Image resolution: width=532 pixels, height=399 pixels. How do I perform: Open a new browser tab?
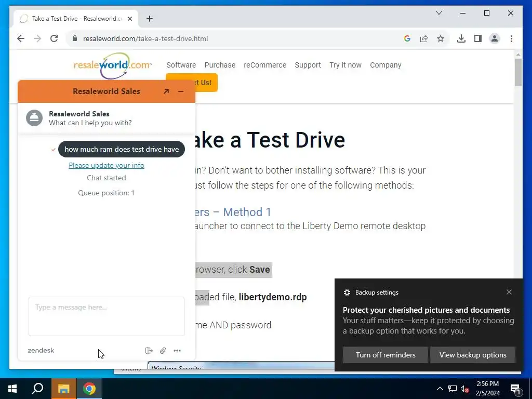(x=150, y=19)
